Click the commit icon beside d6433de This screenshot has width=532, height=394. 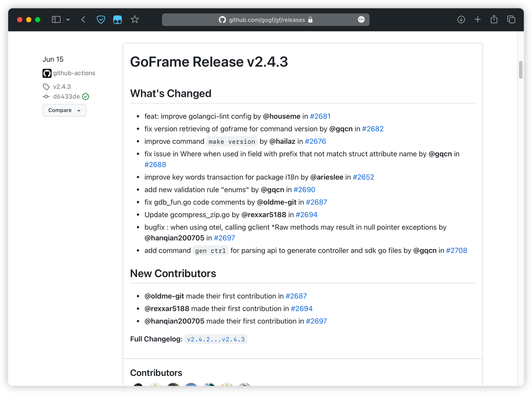pyautogui.click(x=46, y=96)
